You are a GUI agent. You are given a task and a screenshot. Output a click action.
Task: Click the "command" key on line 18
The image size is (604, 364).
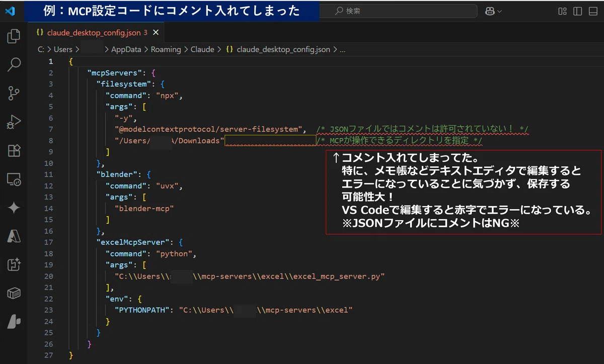tap(126, 253)
